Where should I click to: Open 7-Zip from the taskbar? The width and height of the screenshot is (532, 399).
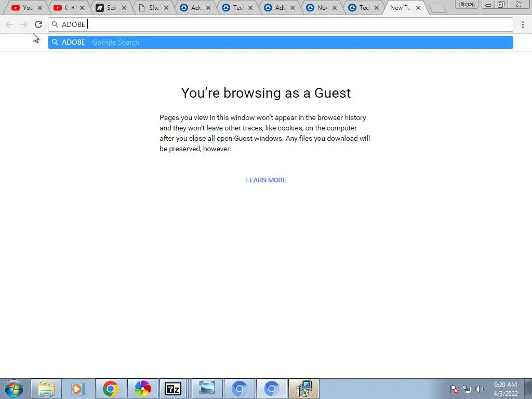(173, 389)
